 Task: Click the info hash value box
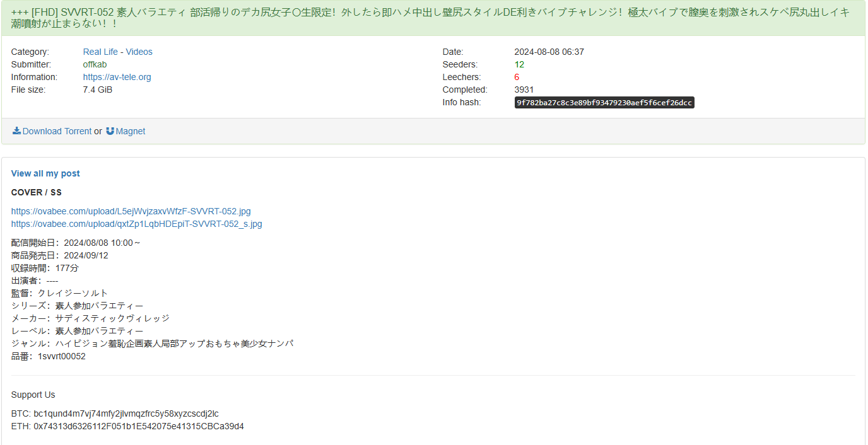tap(604, 103)
